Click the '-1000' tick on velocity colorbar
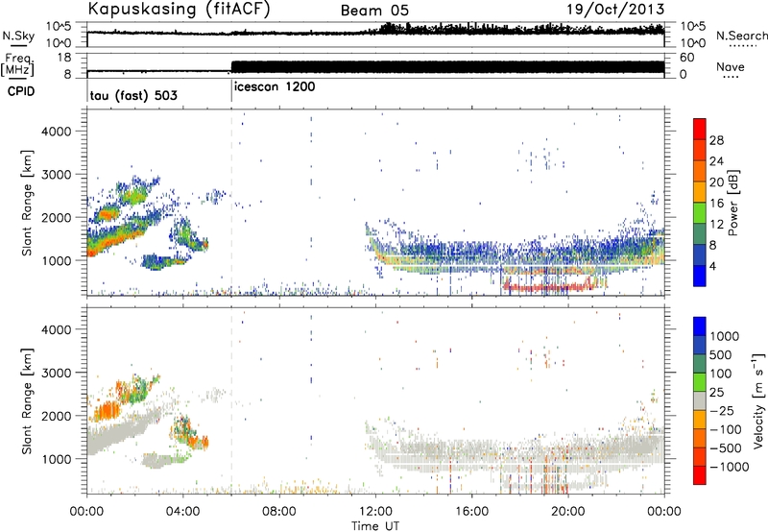The image size is (768, 532). 730,467
